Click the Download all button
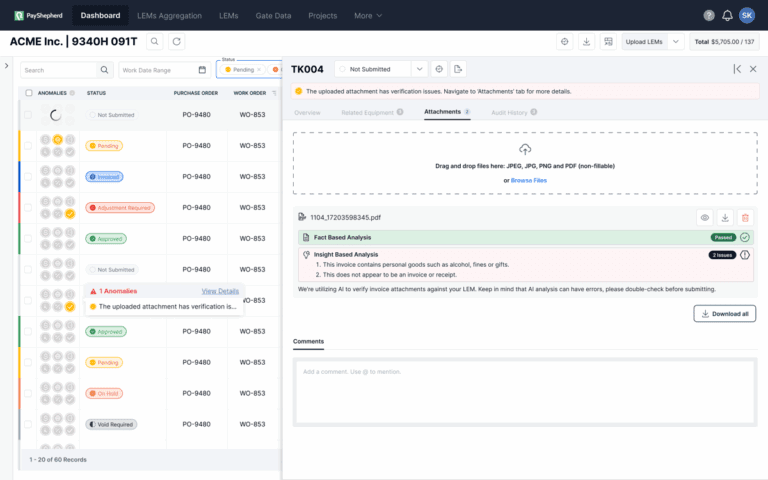 [x=724, y=313]
